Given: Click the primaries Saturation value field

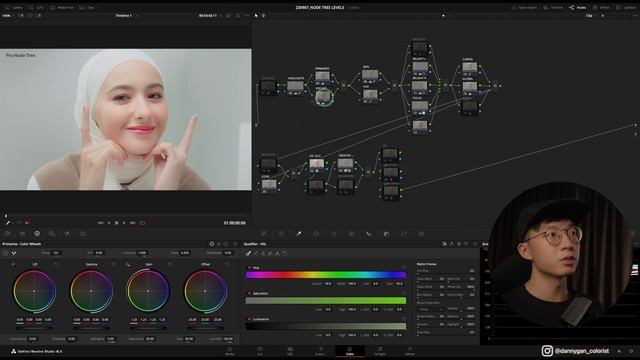Looking at the screenshot, I should pos(150,339).
